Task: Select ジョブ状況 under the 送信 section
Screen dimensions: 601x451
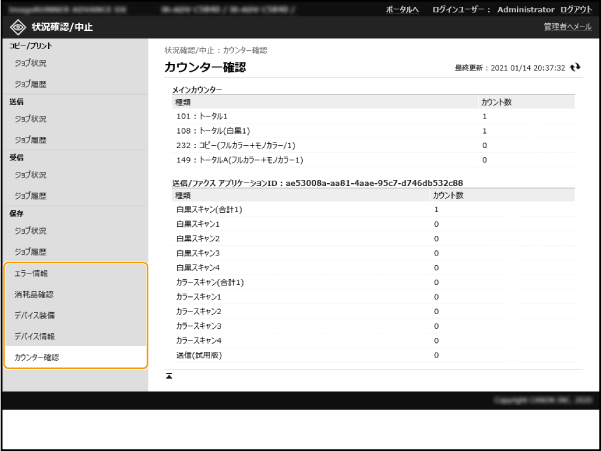Action: (30, 119)
